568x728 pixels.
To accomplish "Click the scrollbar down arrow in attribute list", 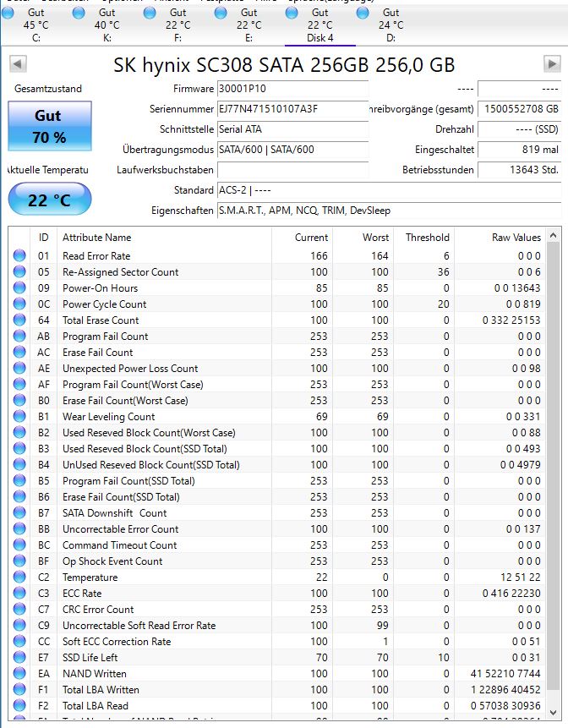I will tap(553, 712).
